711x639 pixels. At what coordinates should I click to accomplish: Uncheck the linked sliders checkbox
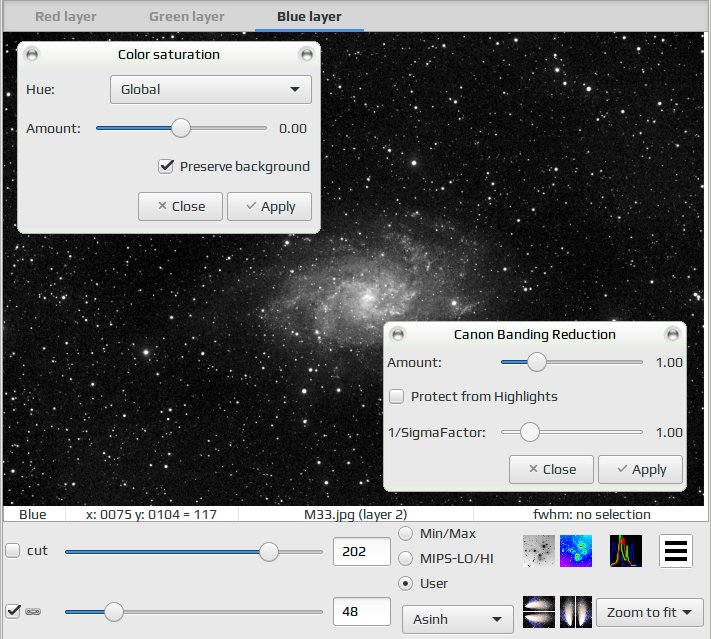(13, 611)
